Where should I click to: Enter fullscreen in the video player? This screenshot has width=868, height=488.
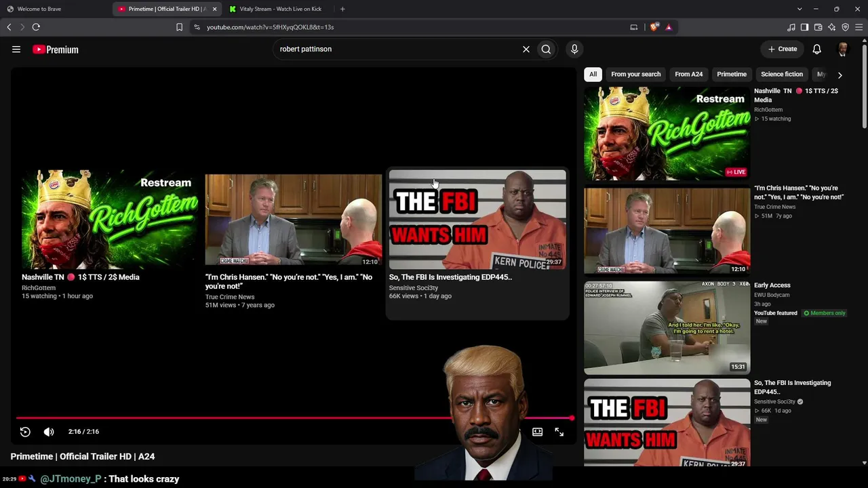tap(559, 432)
